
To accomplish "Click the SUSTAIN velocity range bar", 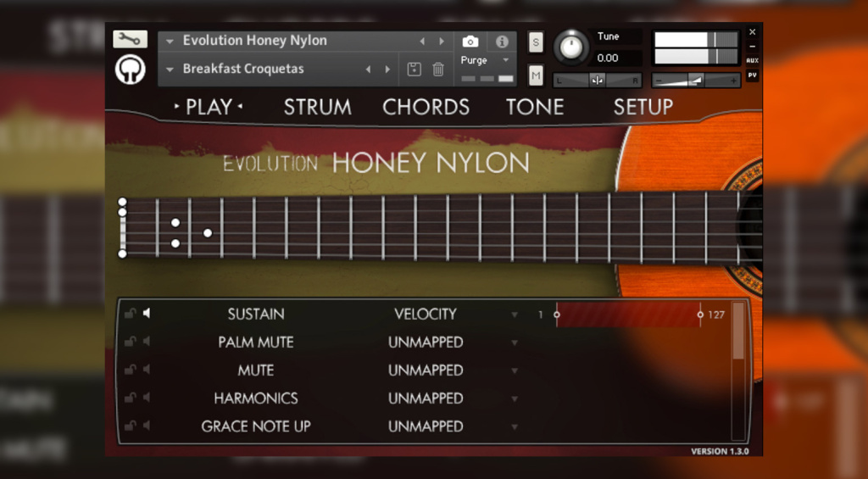I will [x=628, y=314].
